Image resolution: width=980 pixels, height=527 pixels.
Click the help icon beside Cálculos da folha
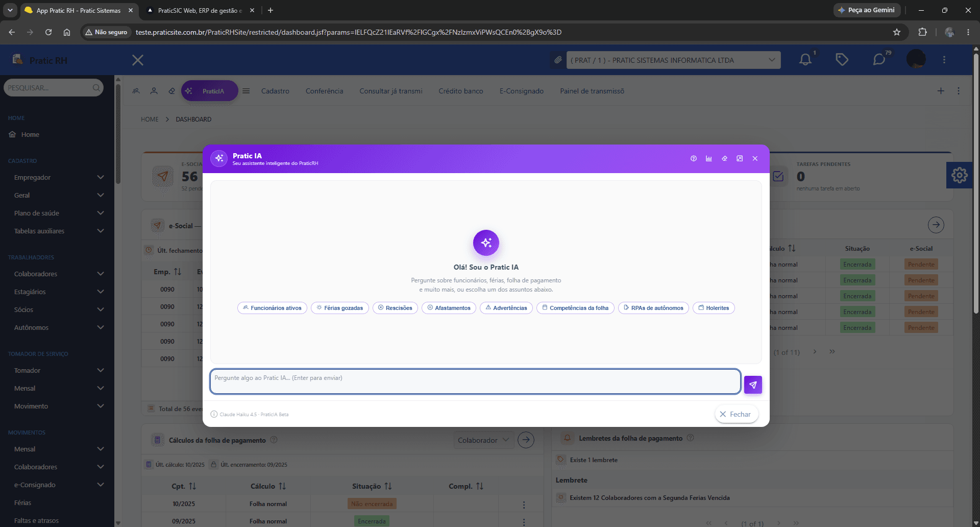[274, 440]
